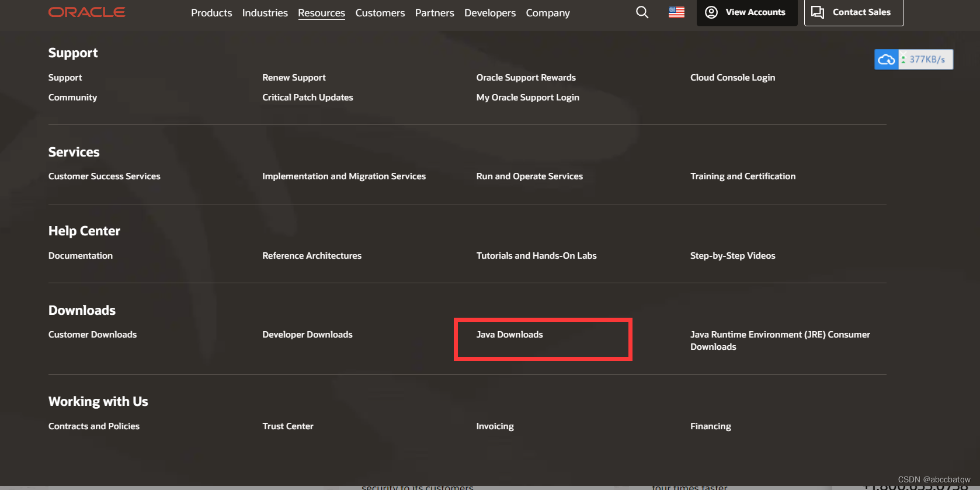Open Customer Success Services
The image size is (980, 490).
point(105,176)
